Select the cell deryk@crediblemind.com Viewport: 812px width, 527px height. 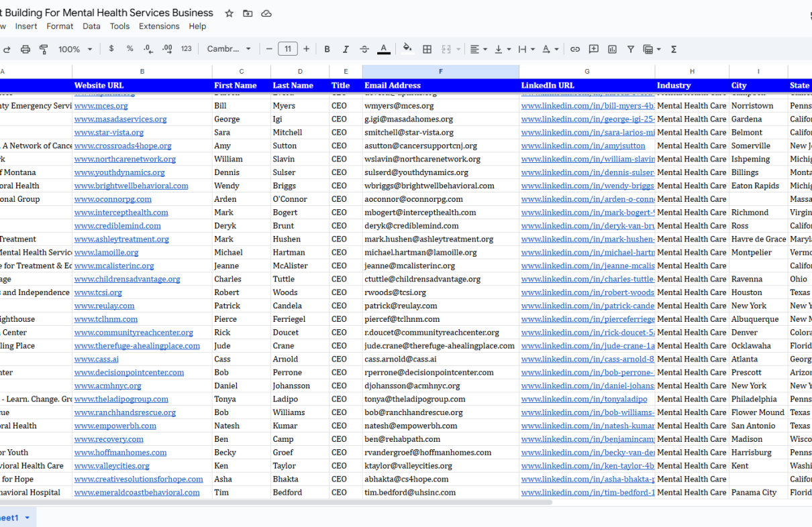[441, 226]
